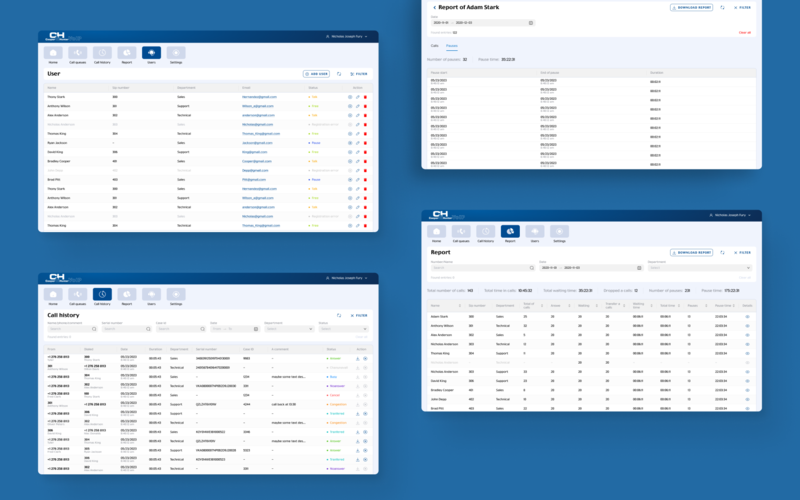The image size is (800, 500).
Task: Open Settings in the User window navigation
Action: (x=176, y=53)
